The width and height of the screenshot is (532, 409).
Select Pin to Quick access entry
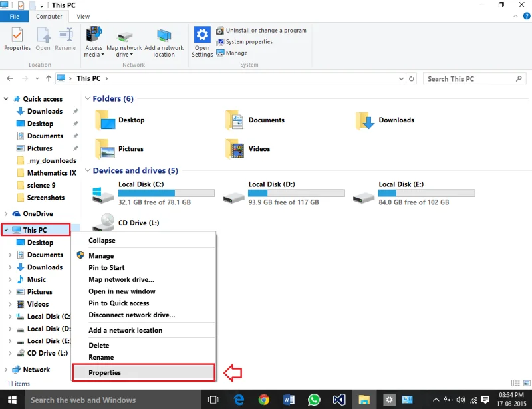[x=144, y=303]
